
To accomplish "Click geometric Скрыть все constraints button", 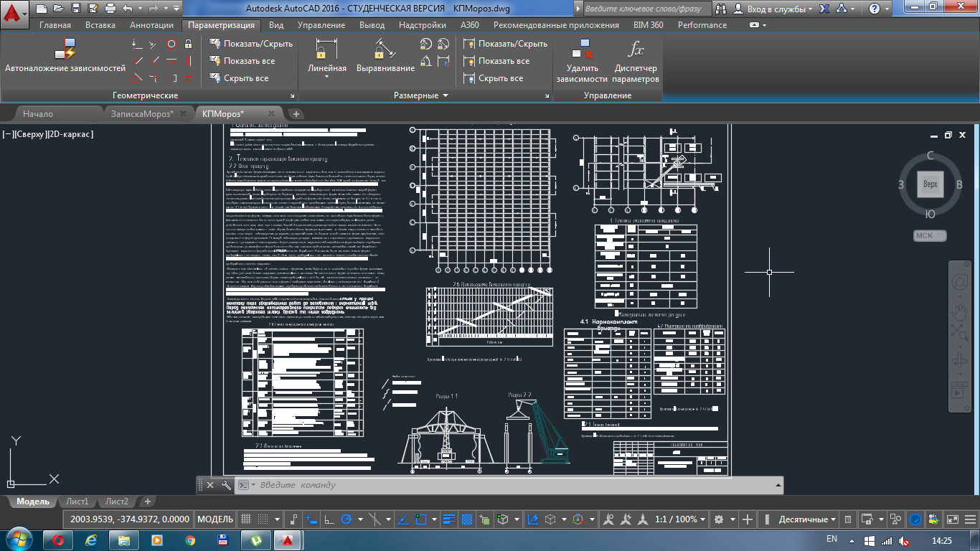I will coord(240,78).
